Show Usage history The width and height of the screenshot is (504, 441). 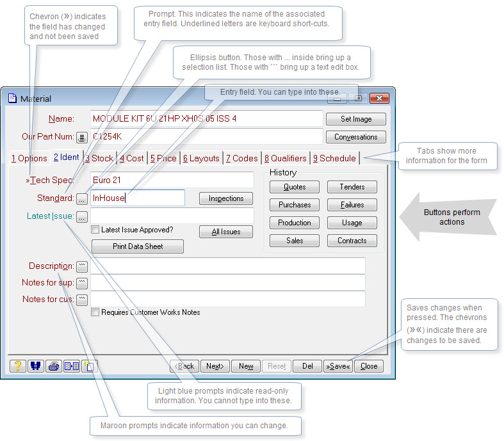coord(352,223)
